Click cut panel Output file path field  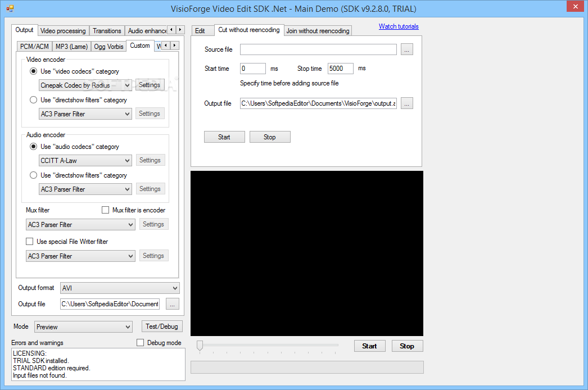click(x=318, y=103)
